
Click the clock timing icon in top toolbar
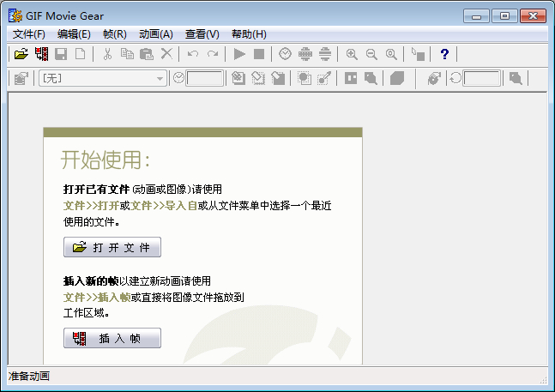285,54
